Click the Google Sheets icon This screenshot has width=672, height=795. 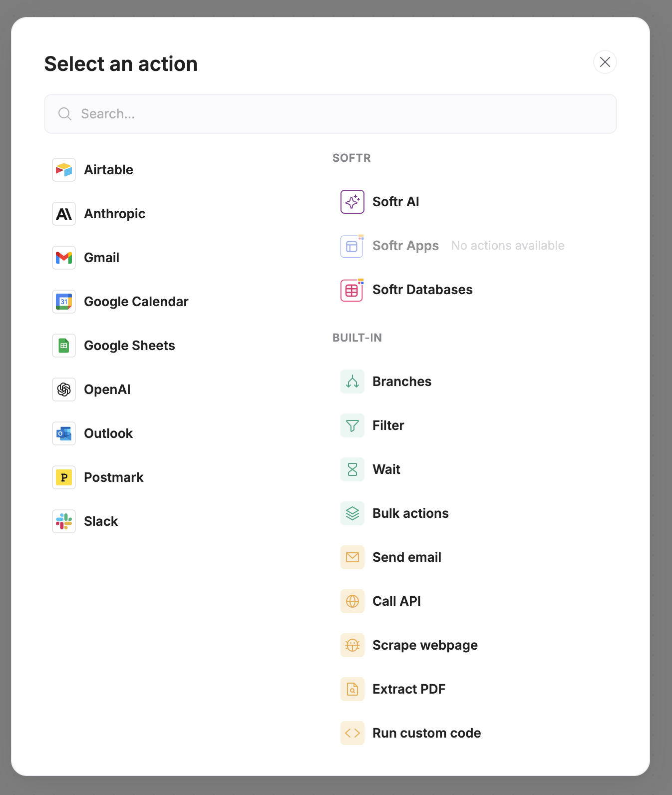tap(64, 346)
